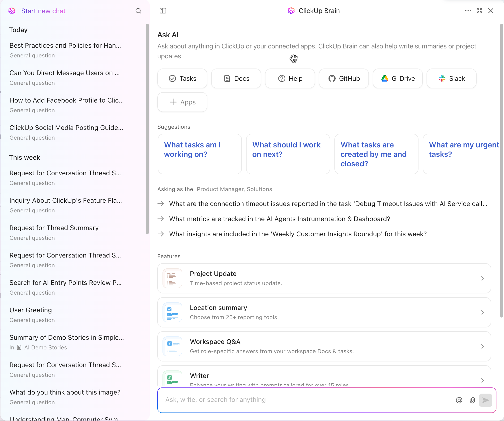Select the Slack source chip
Screen dimensions: 504x421
point(451,78)
